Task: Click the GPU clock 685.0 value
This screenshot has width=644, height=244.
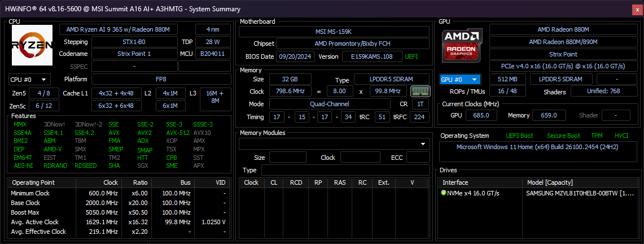Action: 481,115
